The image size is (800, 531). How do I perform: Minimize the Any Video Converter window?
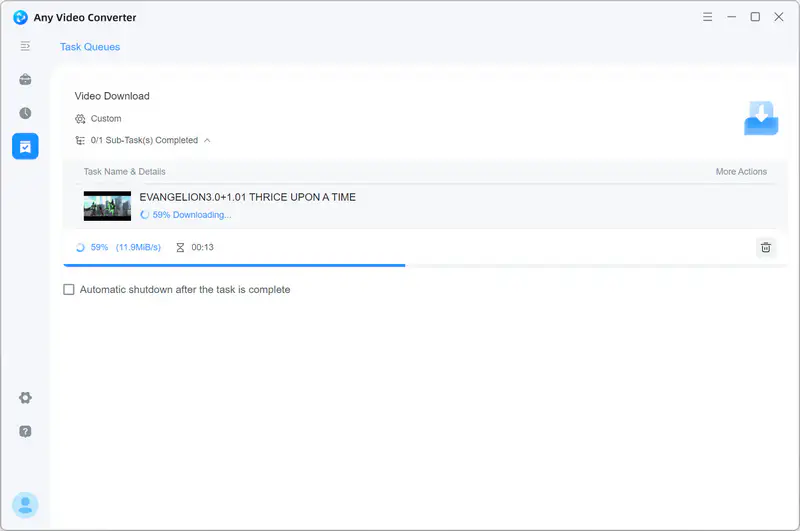tap(731, 17)
